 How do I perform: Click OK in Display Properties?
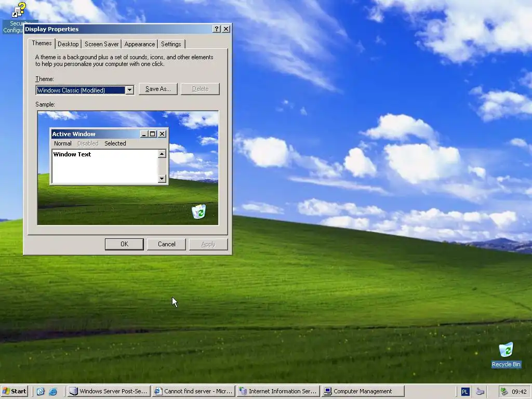point(124,244)
